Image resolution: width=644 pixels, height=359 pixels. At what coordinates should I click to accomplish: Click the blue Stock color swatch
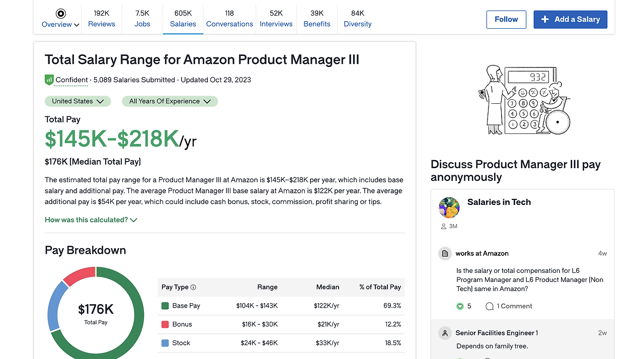point(165,343)
